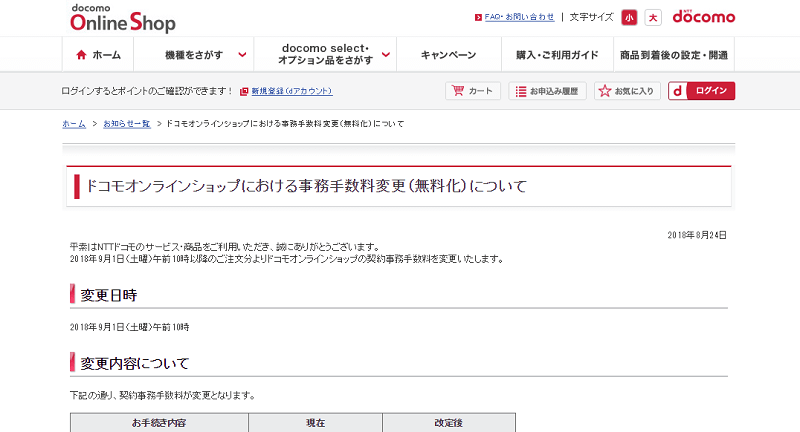Click the 文字サイズ label

coord(591,17)
